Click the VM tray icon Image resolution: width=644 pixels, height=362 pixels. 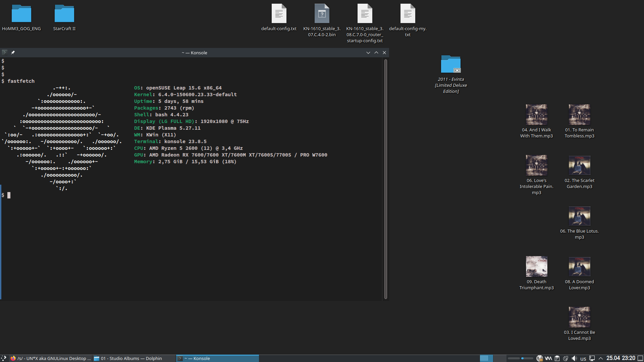click(548, 358)
